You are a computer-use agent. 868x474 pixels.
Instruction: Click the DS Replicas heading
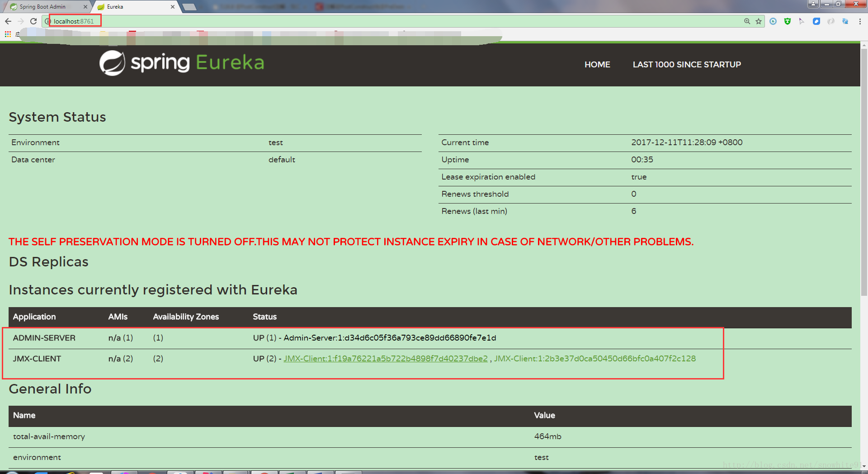49,262
